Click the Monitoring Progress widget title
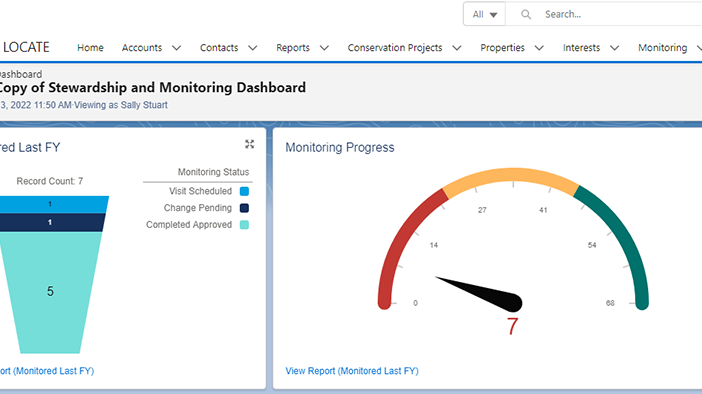Image resolution: width=702 pixels, height=394 pixels. [340, 147]
